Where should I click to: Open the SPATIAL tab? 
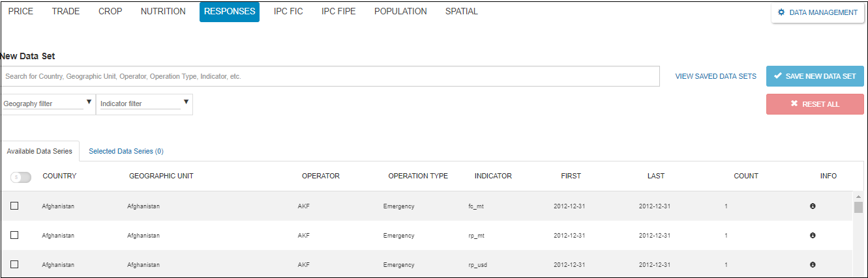pyautogui.click(x=461, y=12)
